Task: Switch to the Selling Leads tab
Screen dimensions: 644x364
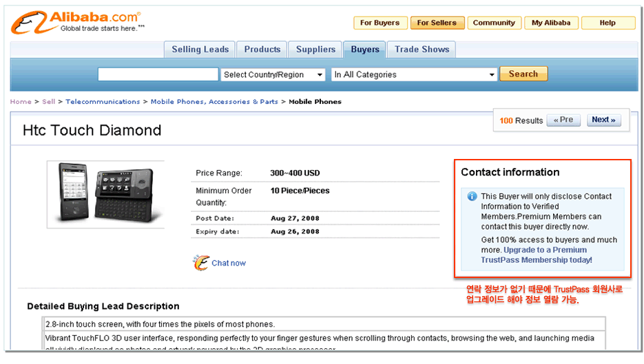Action: [200, 50]
